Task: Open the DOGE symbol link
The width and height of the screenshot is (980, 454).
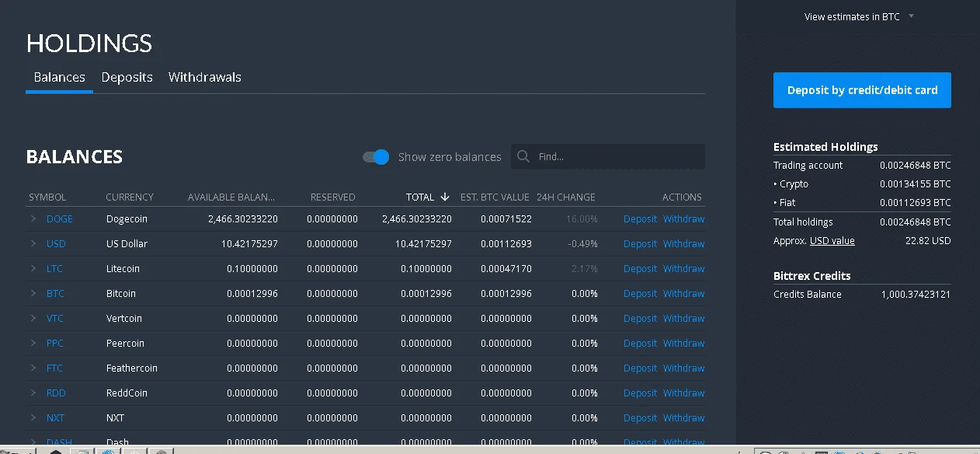Action: click(x=60, y=218)
